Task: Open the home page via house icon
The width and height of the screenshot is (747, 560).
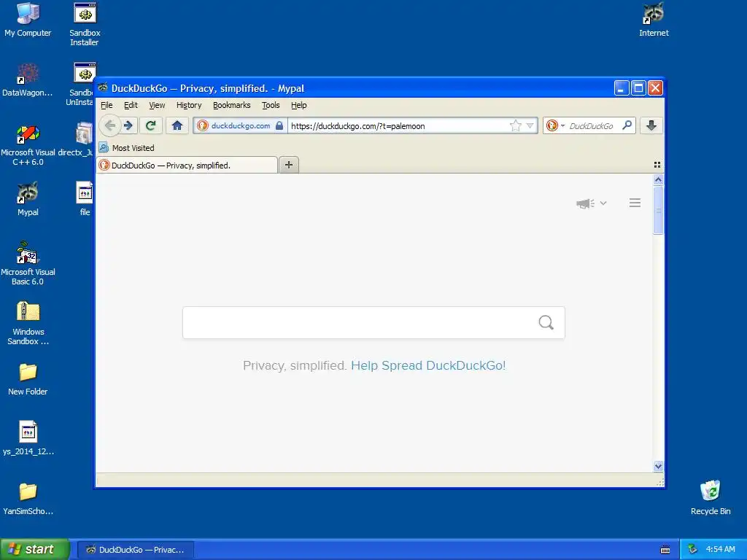Action: 177,125
